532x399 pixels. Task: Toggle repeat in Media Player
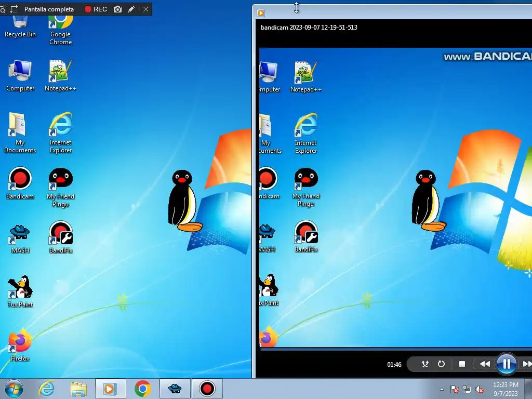click(441, 364)
